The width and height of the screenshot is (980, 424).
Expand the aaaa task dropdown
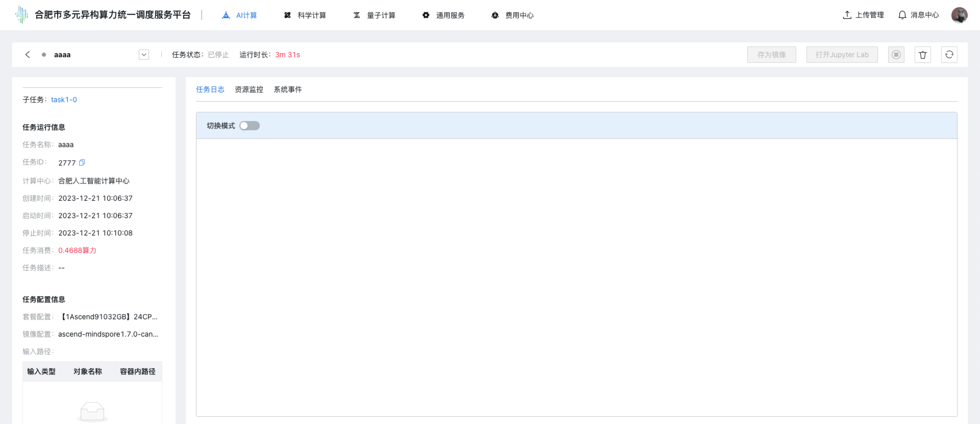coord(144,55)
